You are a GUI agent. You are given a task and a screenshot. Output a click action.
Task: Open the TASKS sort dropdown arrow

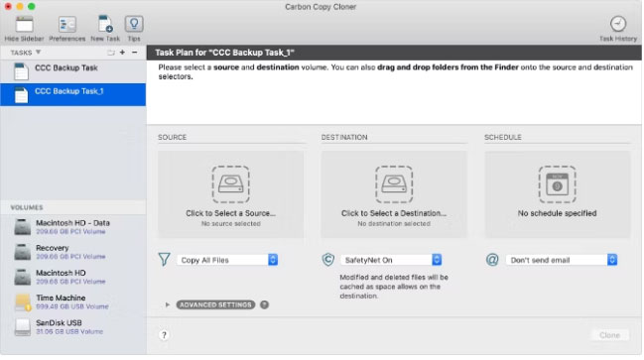(x=38, y=53)
